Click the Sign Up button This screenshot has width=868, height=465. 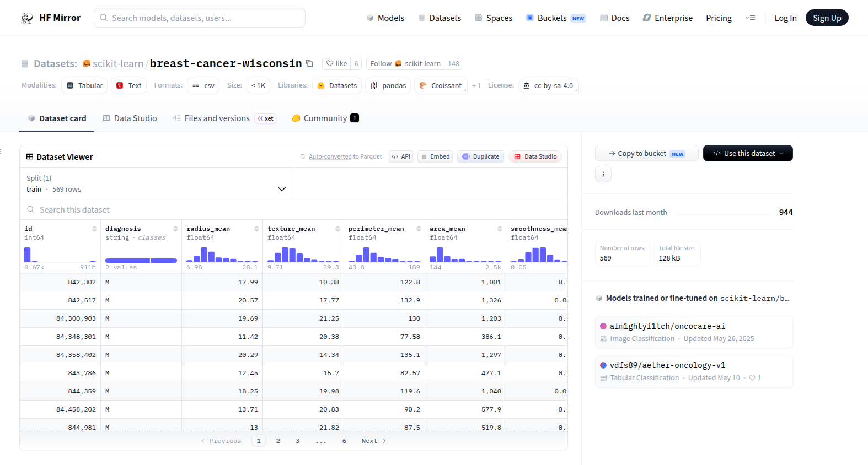pyautogui.click(x=827, y=18)
